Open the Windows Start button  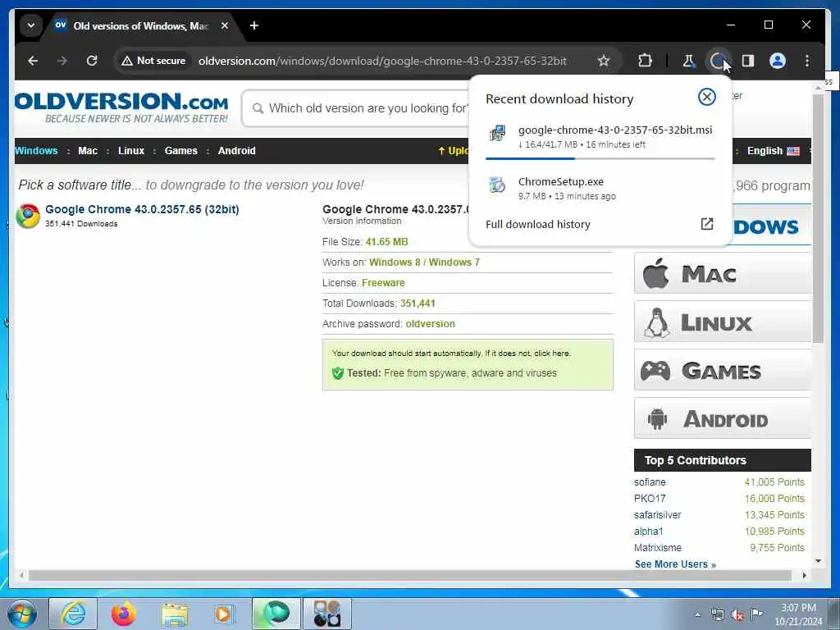22,614
